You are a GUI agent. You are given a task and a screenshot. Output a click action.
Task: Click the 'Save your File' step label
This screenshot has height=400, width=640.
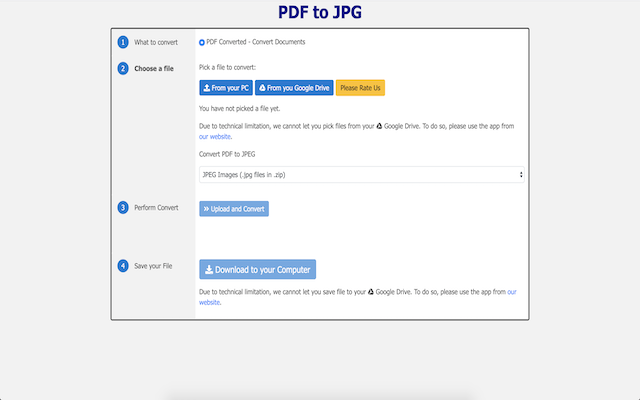tap(153, 266)
